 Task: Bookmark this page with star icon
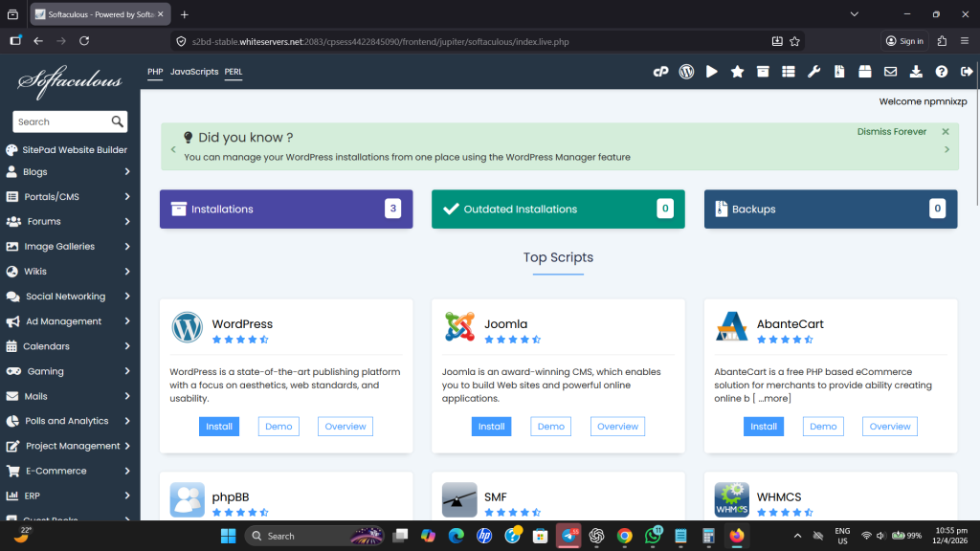(794, 42)
